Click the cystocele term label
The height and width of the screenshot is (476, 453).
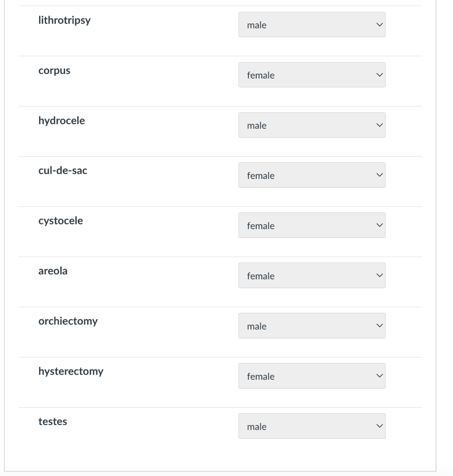pyautogui.click(x=60, y=221)
